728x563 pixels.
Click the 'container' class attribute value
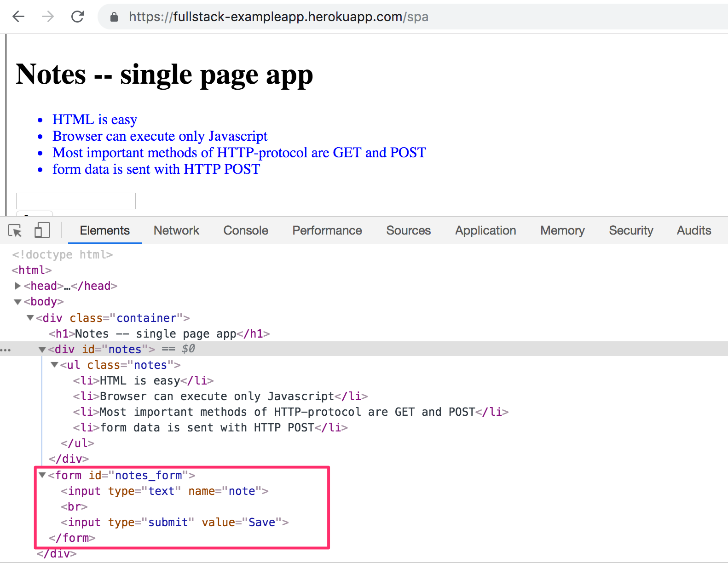pos(146,318)
